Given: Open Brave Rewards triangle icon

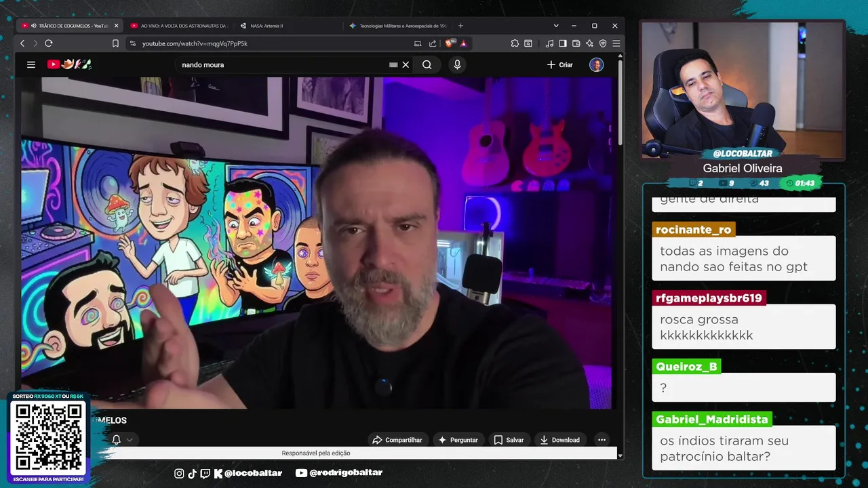Looking at the screenshot, I should click(x=463, y=43).
